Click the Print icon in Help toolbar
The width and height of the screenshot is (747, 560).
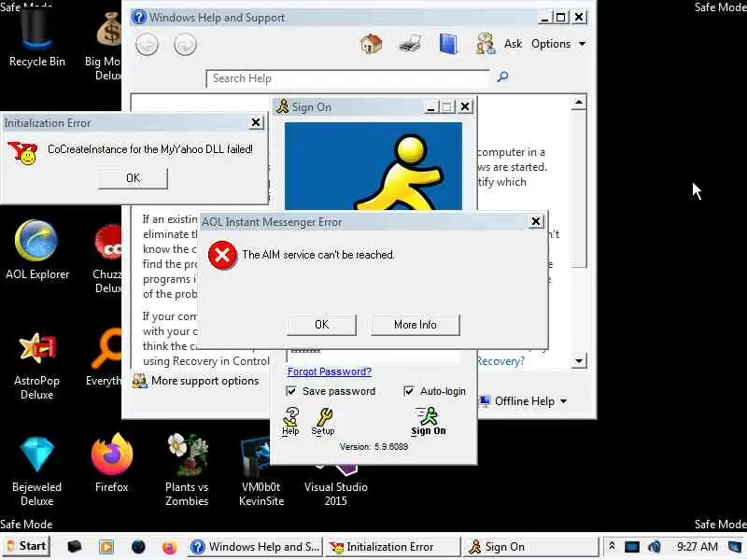(x=410, y=44)
